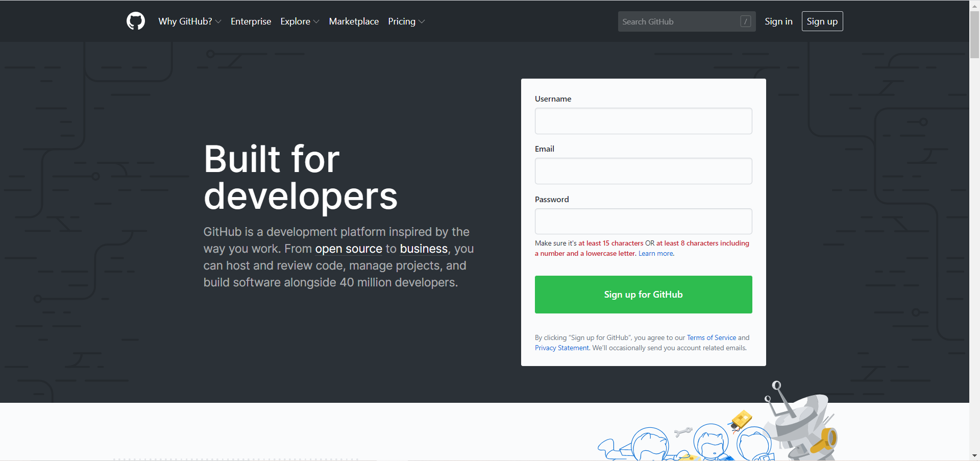This screenshot has height=461, width=980.
Task: Follow the open source link in description
Action: coord(349,249)
